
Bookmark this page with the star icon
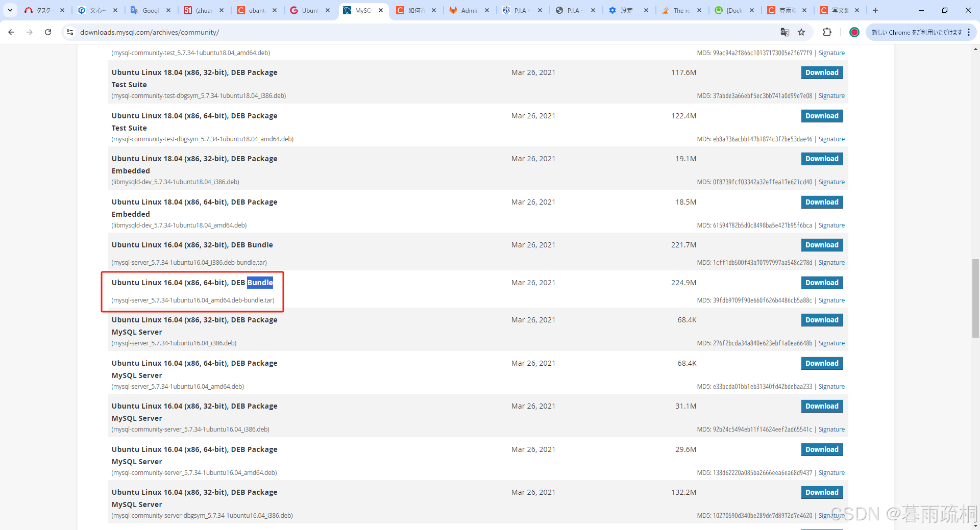pos(801,32)
